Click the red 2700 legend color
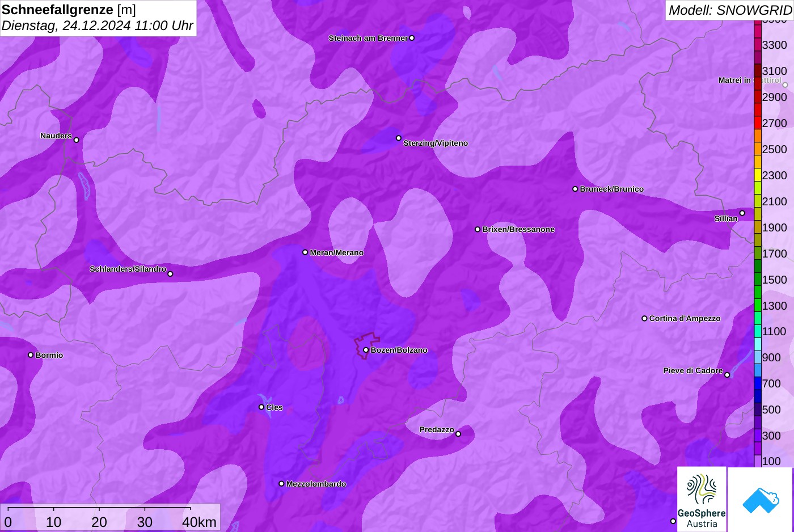This screenshot has width=794, height=532. click(x=758, y=123)
